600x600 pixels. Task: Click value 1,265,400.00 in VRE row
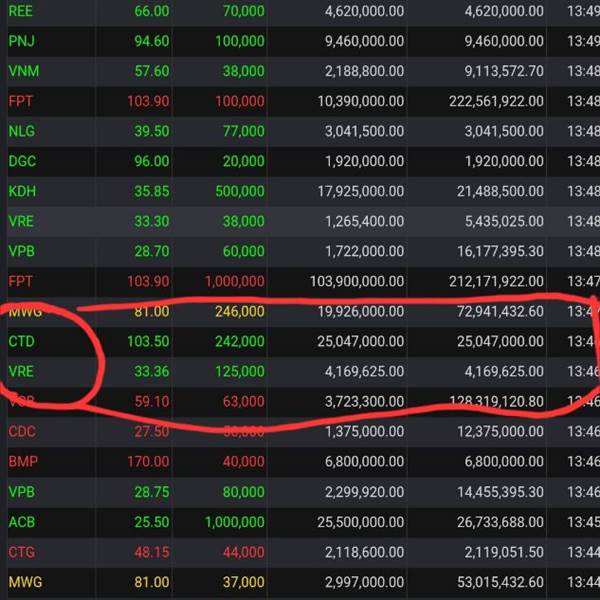364,221
